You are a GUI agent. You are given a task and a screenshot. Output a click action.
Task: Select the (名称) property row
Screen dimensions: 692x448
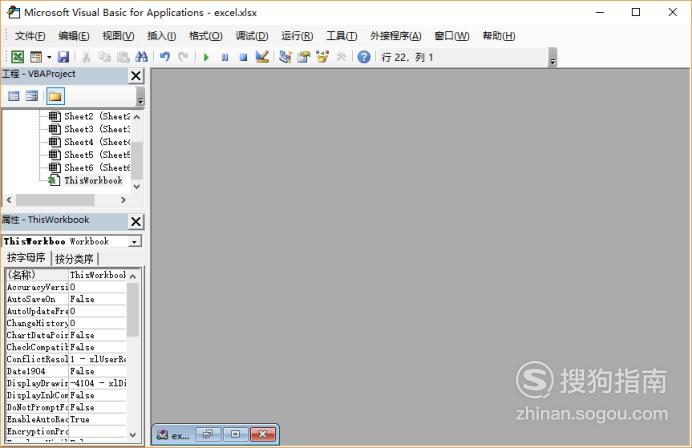(66, 275)
